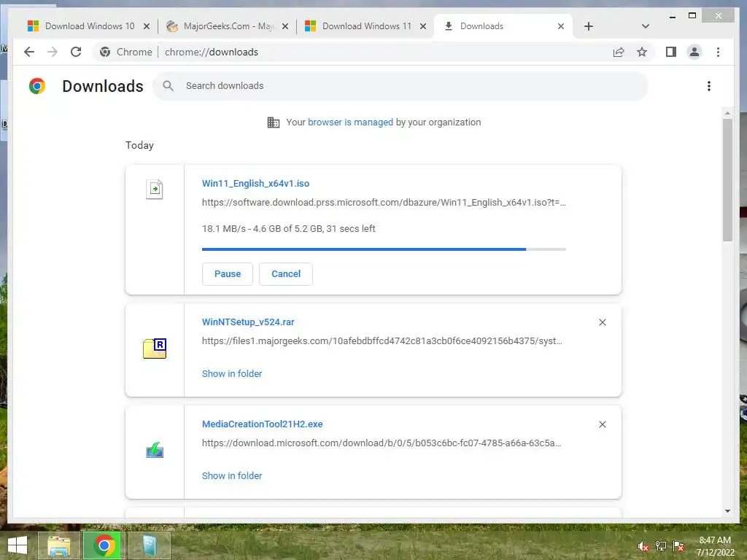This screenshot has width=747, height=560.
Task: Expand the tab search dropdown chevron
Action: tap(645, 26)
